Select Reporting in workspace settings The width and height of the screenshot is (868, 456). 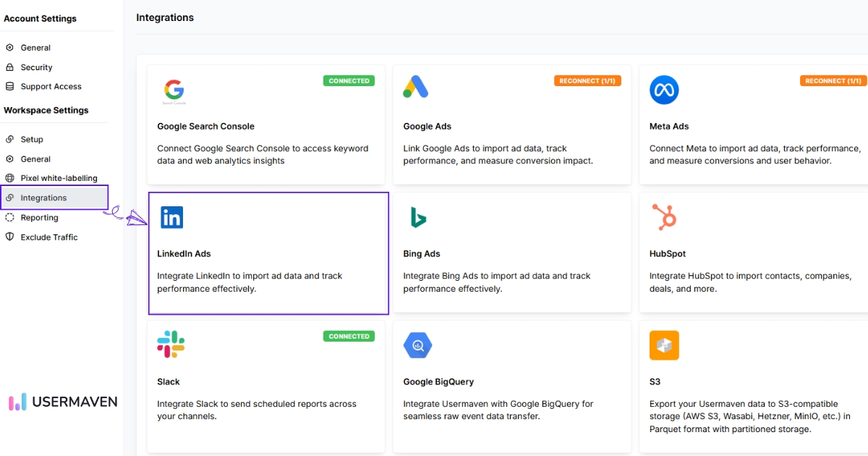[39, 217]
